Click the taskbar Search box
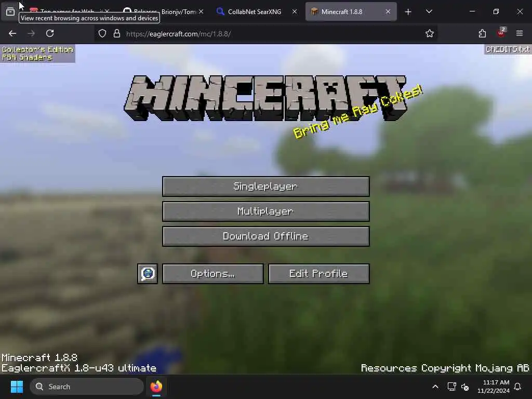 tap(87, 387)
